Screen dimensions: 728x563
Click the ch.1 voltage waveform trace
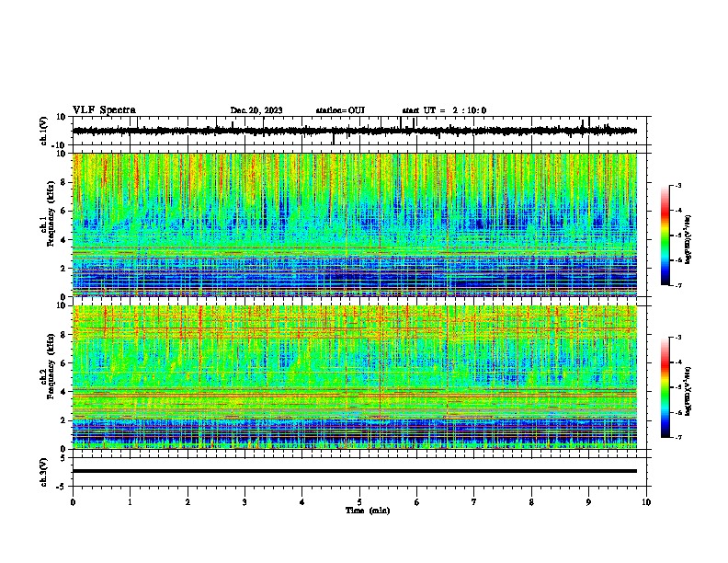pos(355,131)
